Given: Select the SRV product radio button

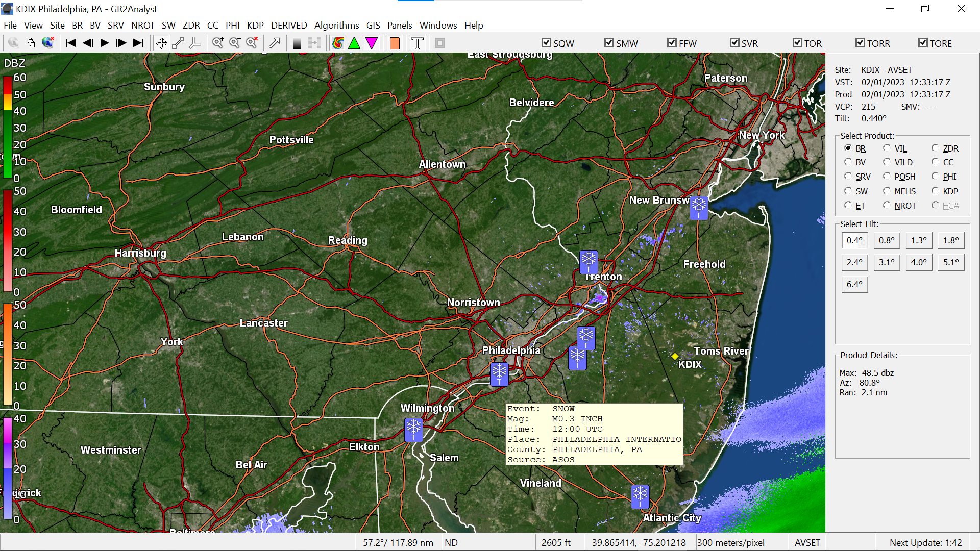Looking at the screenshot, I should (848, 176).
